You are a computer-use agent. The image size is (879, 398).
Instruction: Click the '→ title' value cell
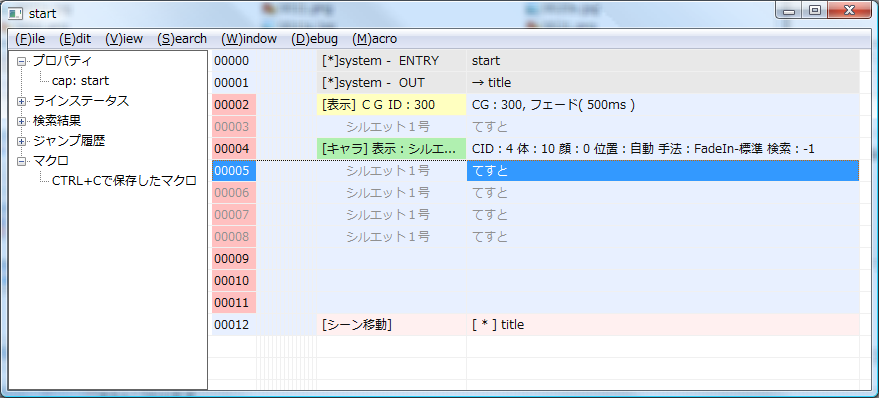663,82
